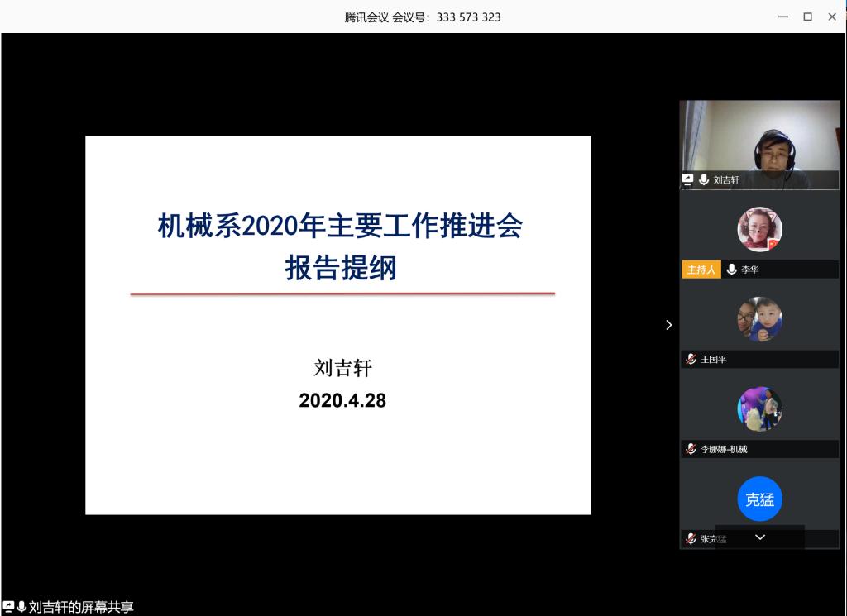Collapse the participant video sidebar

coord(668,325)
